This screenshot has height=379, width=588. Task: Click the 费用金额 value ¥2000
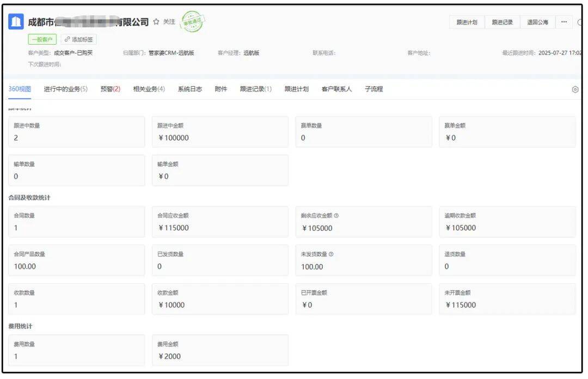(x=169, y=357)
